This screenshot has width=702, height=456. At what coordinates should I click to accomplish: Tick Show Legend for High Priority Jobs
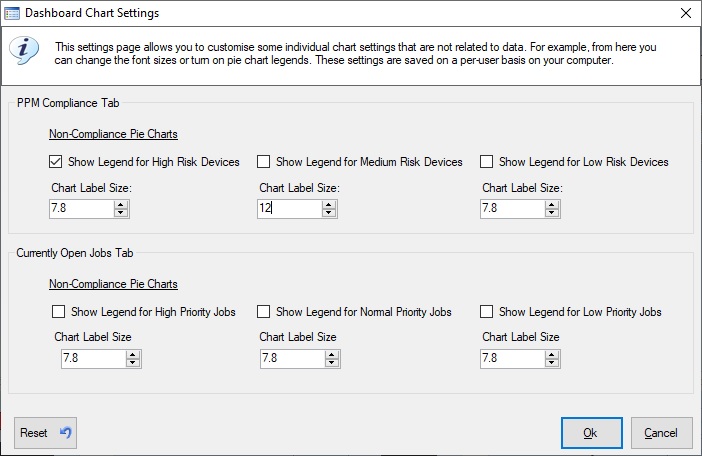59,311
